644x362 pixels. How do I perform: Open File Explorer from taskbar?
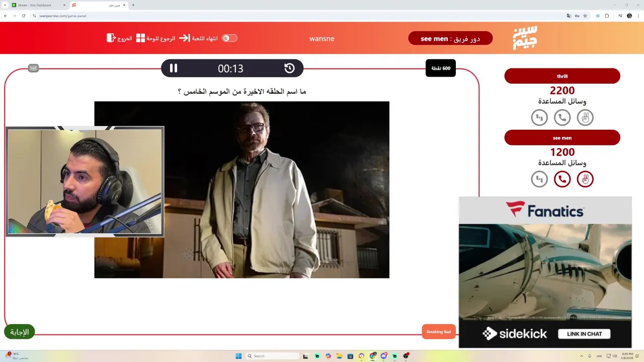coord(339,356)
